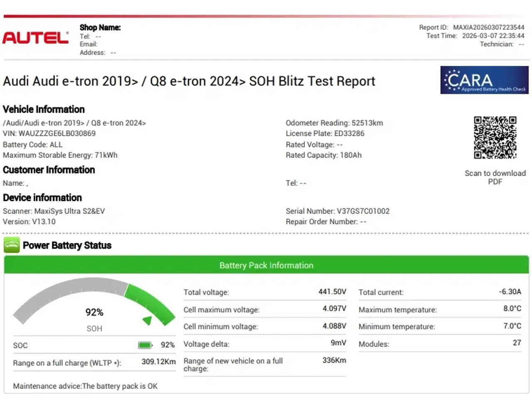This screenshot has width=532, height=399.
Task: Click the Total voltage row value
Action: [x=332, y=292]
